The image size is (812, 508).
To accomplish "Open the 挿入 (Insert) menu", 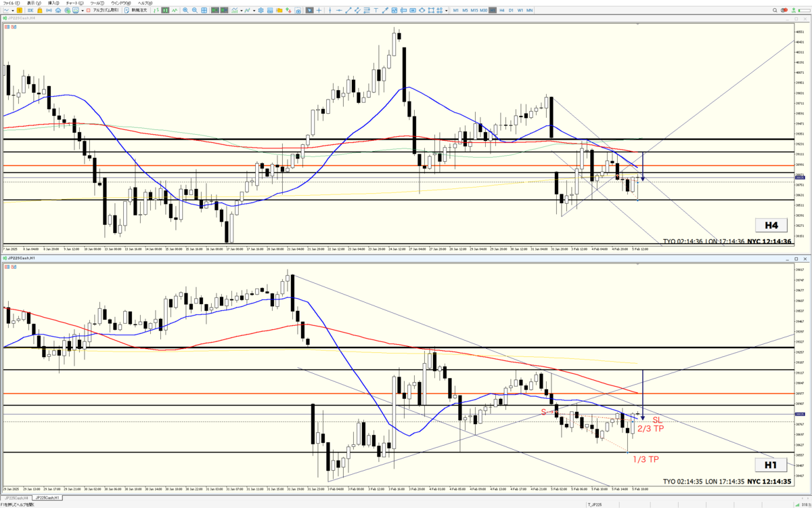I will click(53, 3).
